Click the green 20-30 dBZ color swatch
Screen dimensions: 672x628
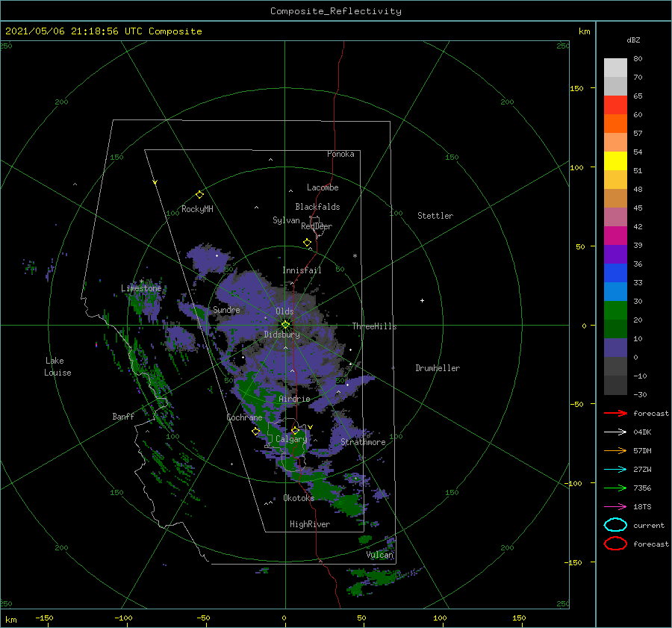tap(615, 311)
